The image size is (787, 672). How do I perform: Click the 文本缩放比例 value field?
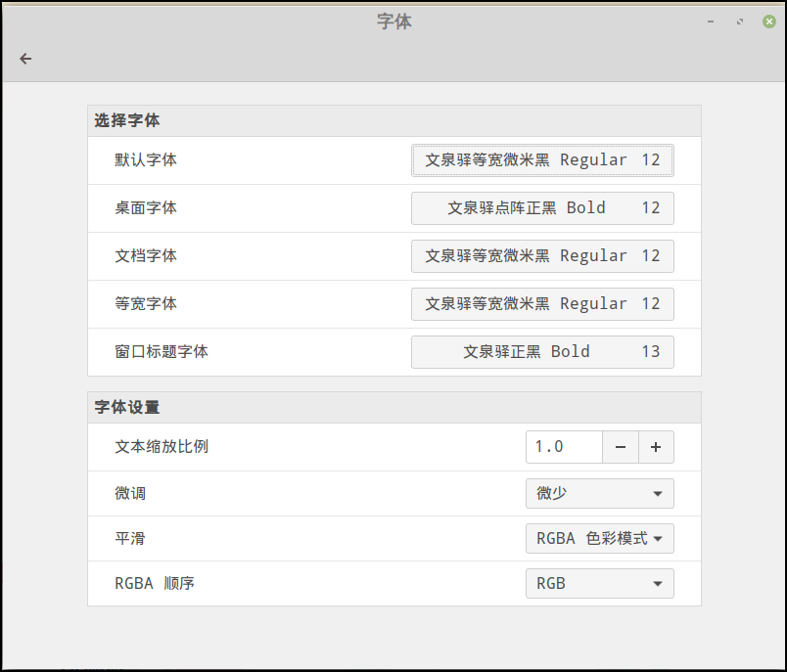point(563,447)
